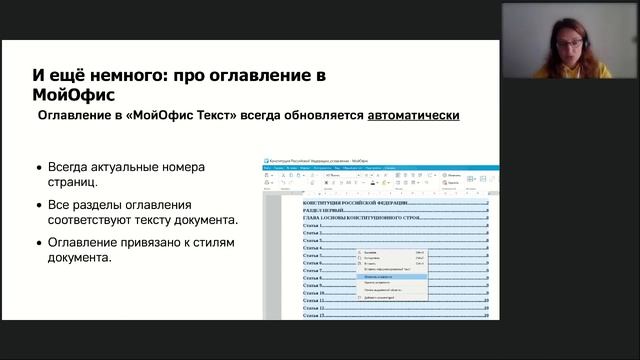Click TOC entry 'РАЗДЕЛ ПЕРВЫЙ'
This screenshot has height=360, width=640.
click(396, 210)
